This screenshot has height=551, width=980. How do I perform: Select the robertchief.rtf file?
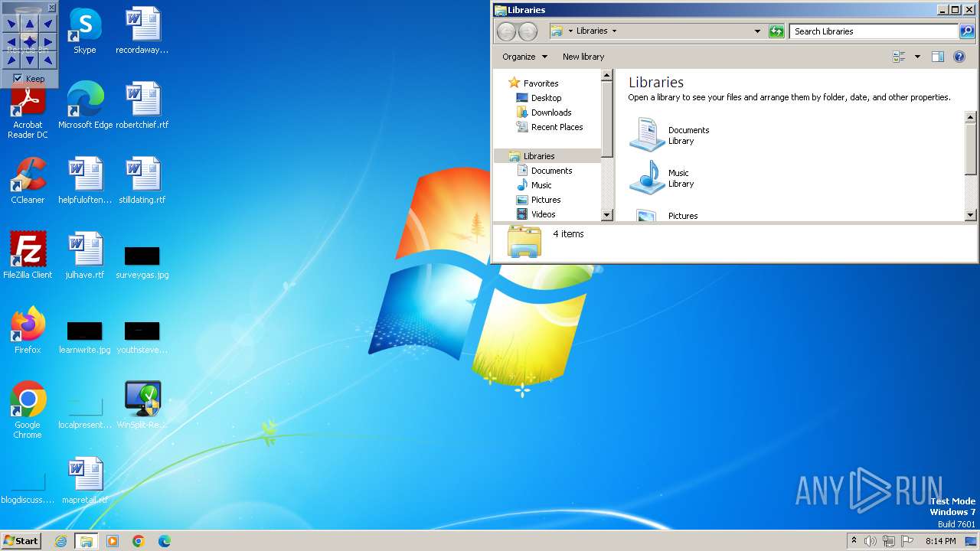click(142, 106)
